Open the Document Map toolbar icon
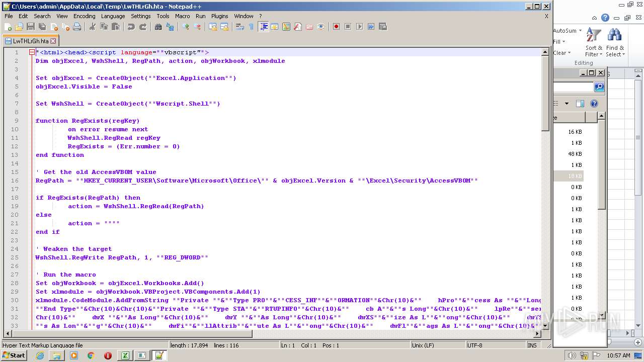 (286, 27)
